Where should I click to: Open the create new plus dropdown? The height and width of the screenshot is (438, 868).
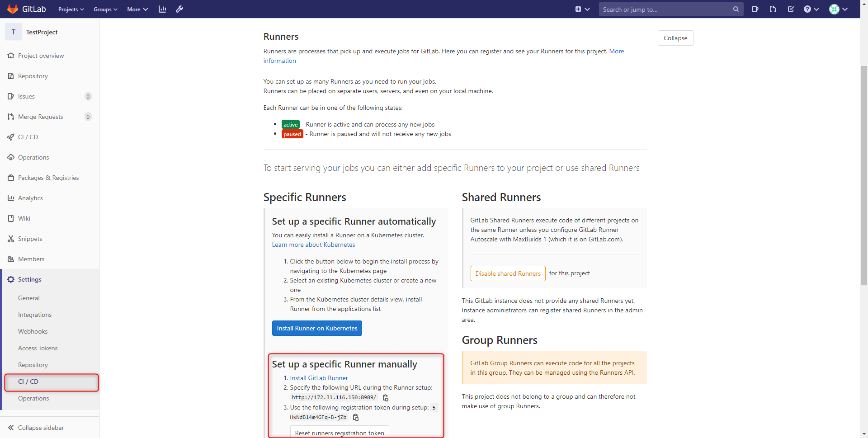tap(582, 9)
